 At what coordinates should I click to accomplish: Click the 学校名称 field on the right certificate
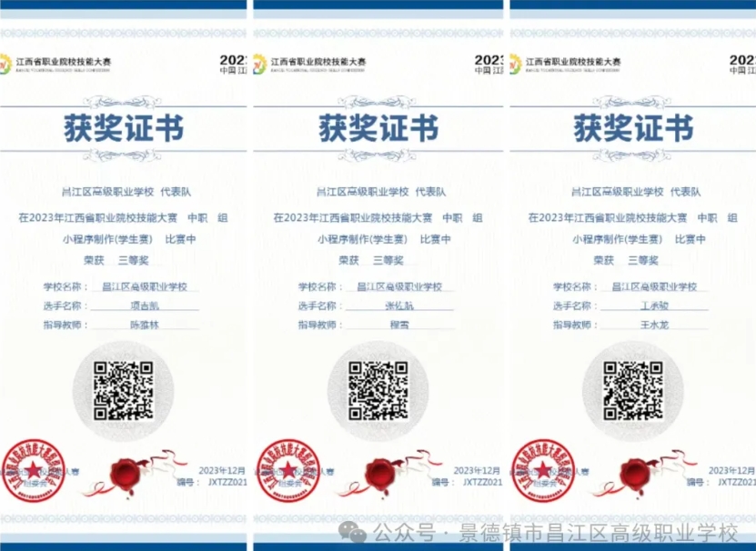pyautogui.click(x=654, y=286)
